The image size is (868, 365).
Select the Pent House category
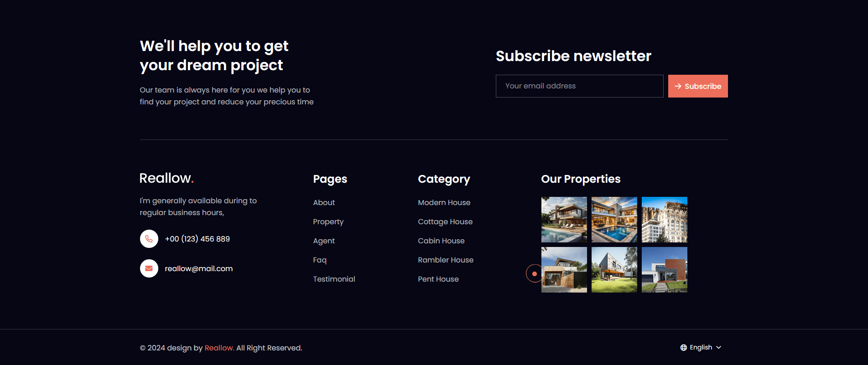pyautogui.click(x=438, y=279)
